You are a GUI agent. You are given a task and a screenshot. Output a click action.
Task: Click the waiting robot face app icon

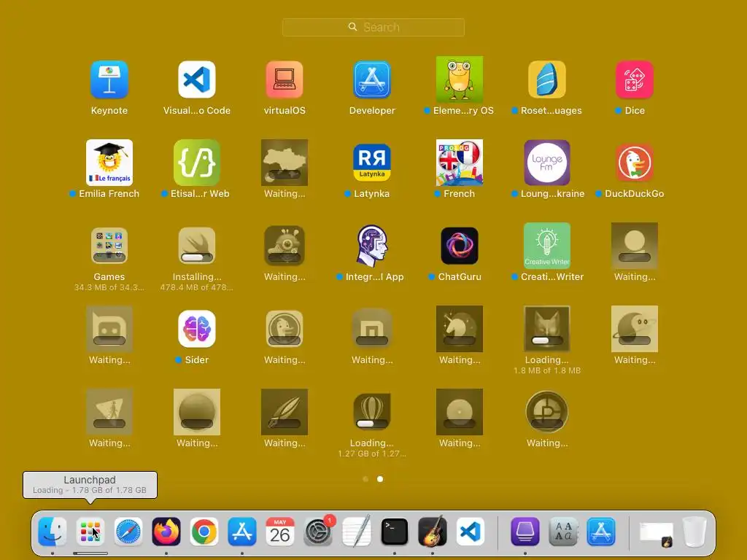(109, 329)
